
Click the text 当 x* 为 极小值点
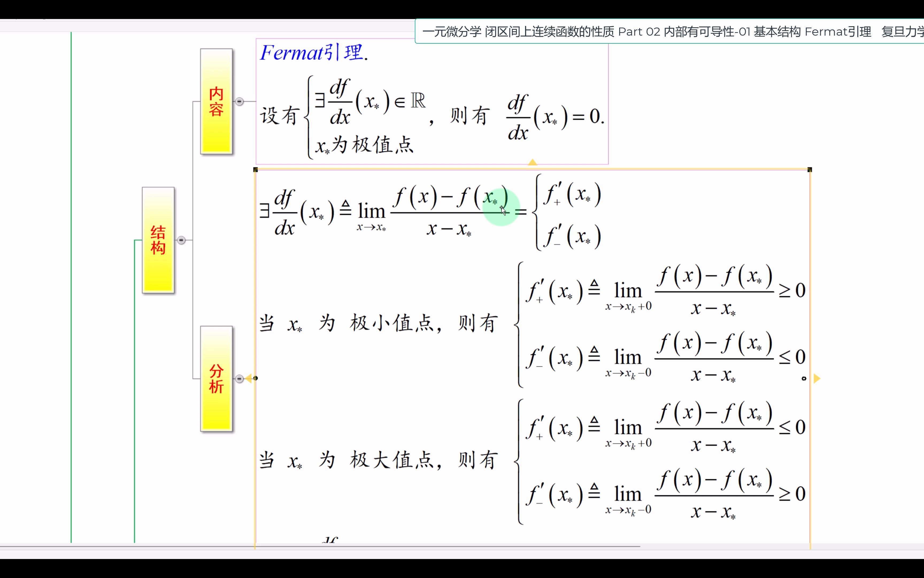pyautogui.click(x=351, y=324)
